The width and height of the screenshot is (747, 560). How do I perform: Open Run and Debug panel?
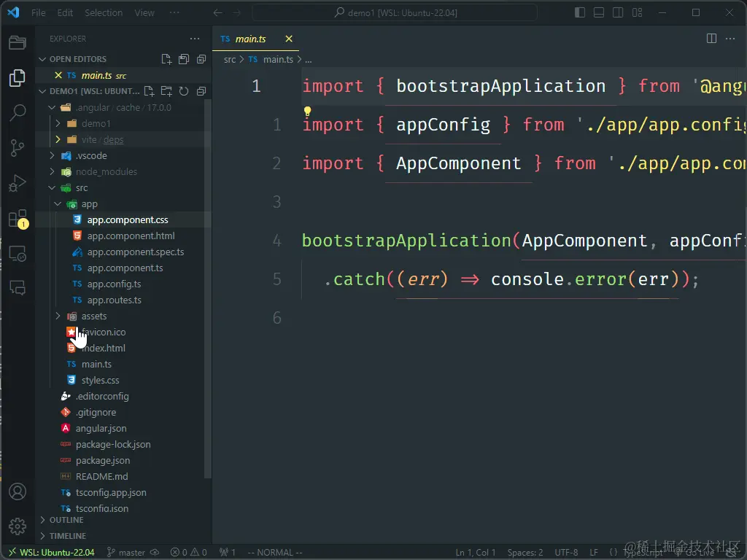click(x=18, y=182)
